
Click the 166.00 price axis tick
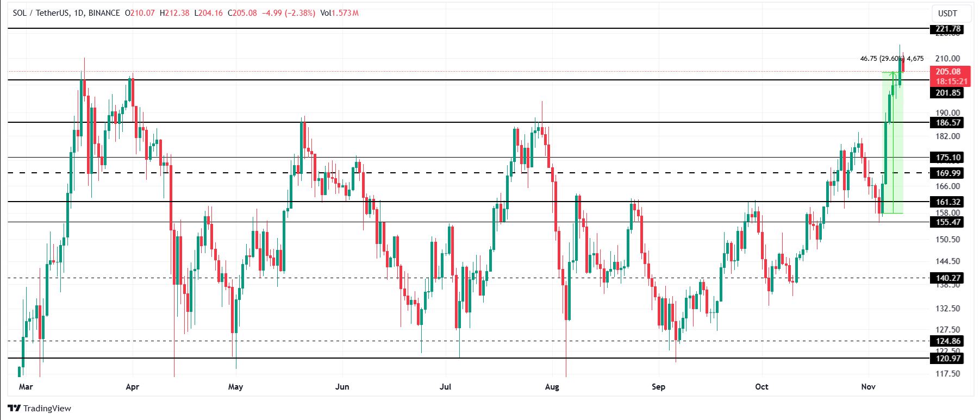point(947,186)
